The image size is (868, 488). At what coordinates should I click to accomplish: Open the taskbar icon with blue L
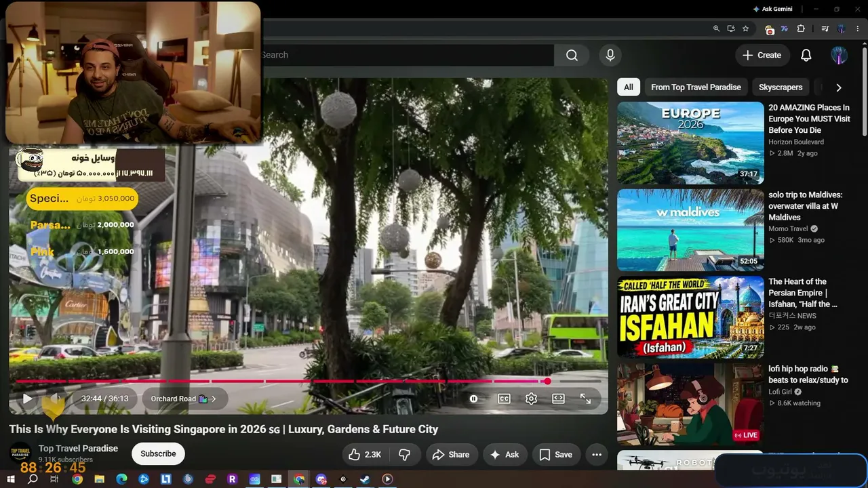click(165, 479)
